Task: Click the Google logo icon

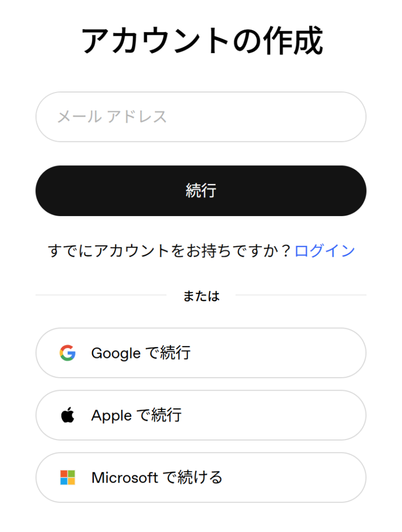Action: pos(68,353)
